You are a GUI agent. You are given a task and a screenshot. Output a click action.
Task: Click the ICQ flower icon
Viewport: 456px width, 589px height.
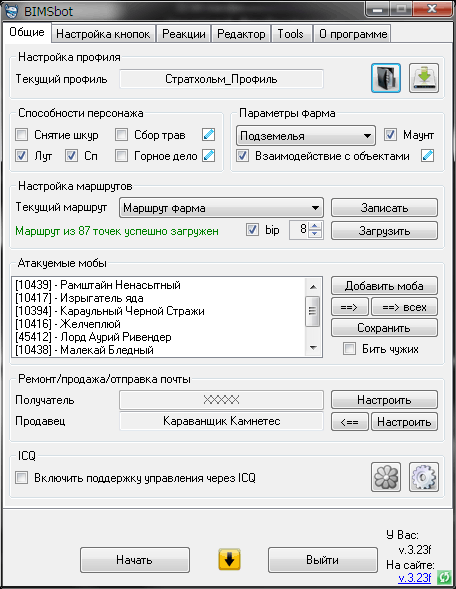(x=386, y=477)
